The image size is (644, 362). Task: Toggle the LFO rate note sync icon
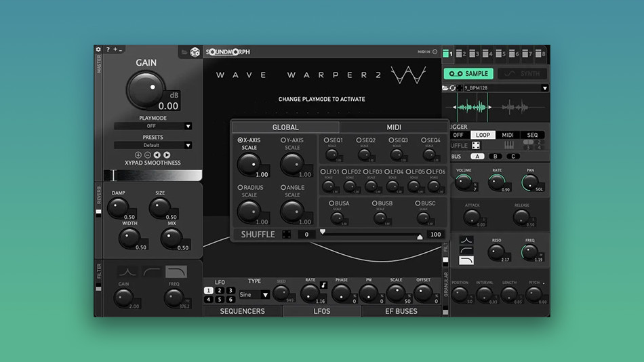pyautogui.click(x=324, y=284)
